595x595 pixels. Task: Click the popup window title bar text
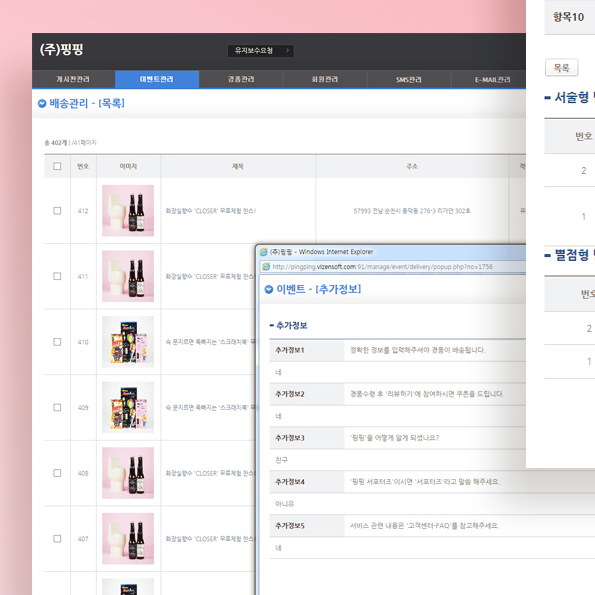(x=321, y=252)
